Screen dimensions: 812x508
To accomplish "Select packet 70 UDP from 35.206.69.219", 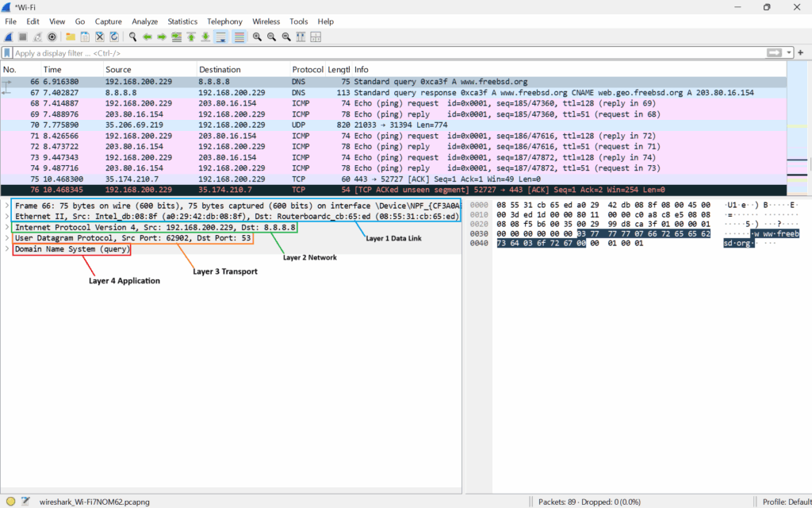I will (x=393, y=125).
